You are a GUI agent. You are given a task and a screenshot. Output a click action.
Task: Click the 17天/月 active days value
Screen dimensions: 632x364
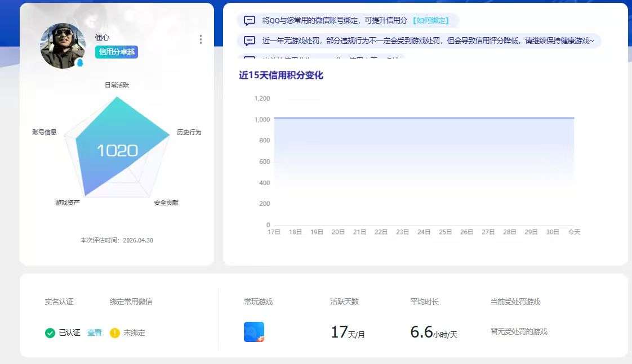(348, 332)
